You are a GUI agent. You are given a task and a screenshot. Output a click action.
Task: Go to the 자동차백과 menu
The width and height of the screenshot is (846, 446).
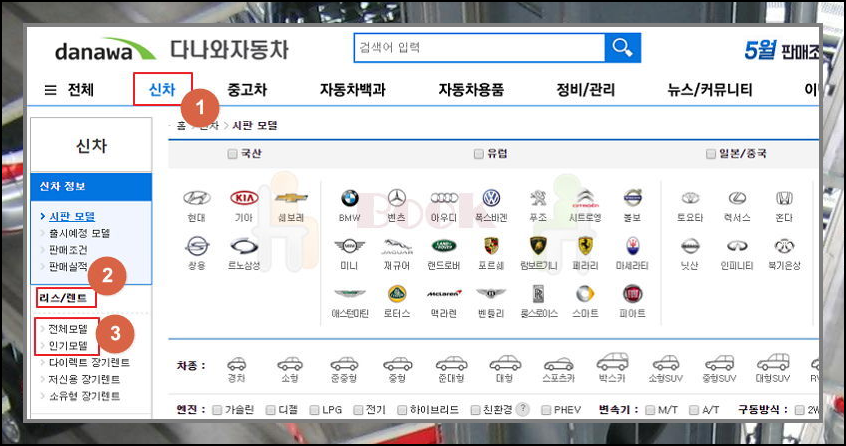352,90
